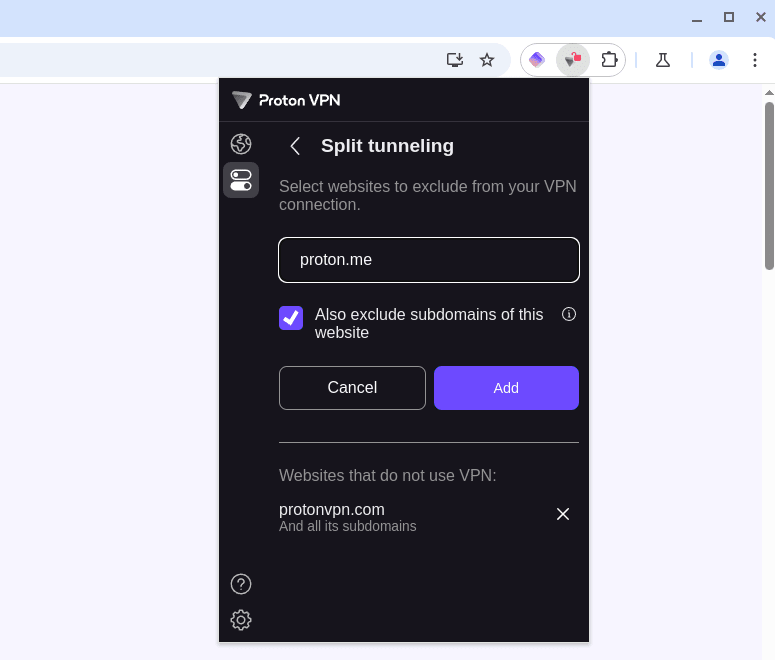Open the purple extension icon in toolbar
This screenshot has height=660, width=775.
[x=537, y=60]
